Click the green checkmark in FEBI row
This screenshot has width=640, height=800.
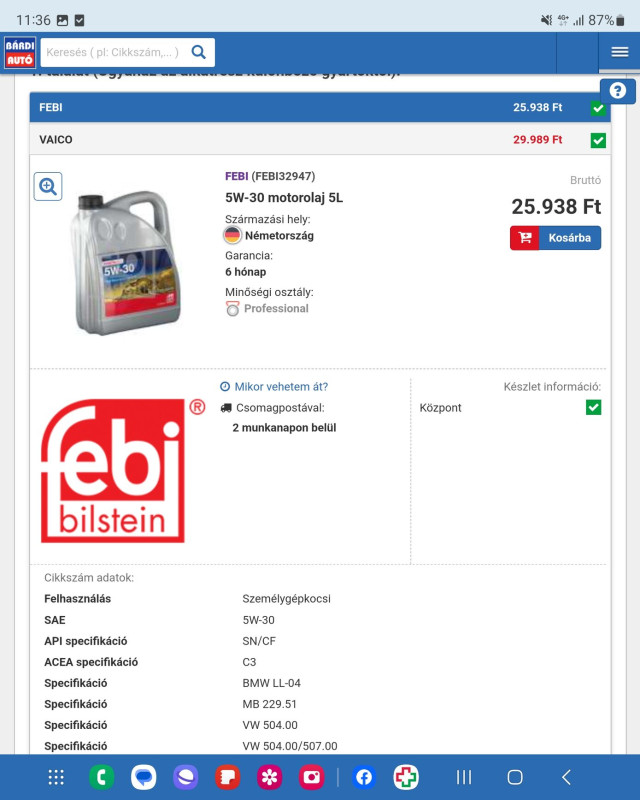click(x=598, y=108)
